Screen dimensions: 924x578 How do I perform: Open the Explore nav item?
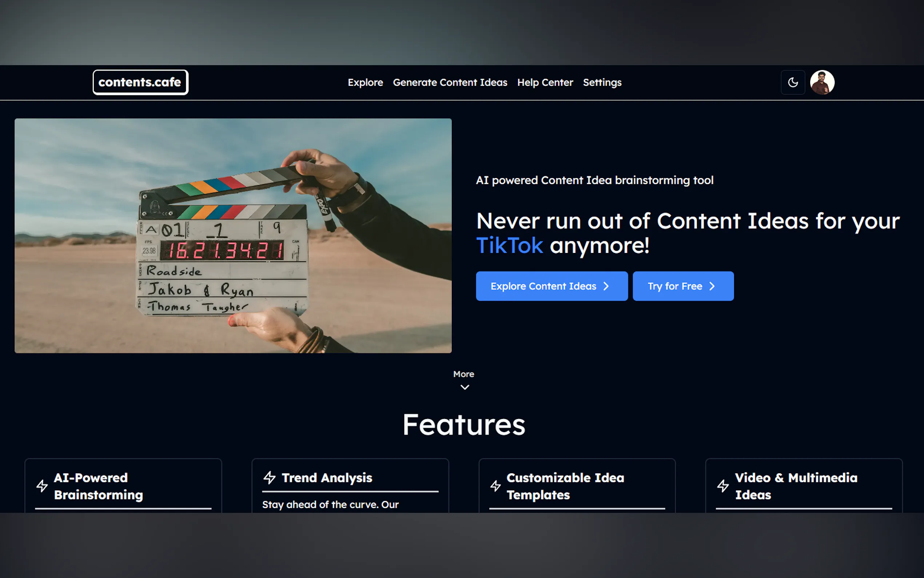click(365, 82)
